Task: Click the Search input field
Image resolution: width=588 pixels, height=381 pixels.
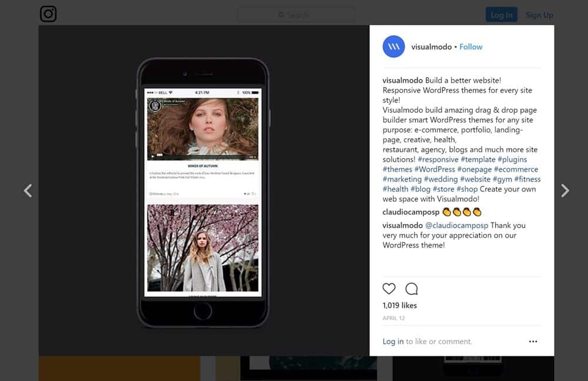Action: (x=296, y=15)
